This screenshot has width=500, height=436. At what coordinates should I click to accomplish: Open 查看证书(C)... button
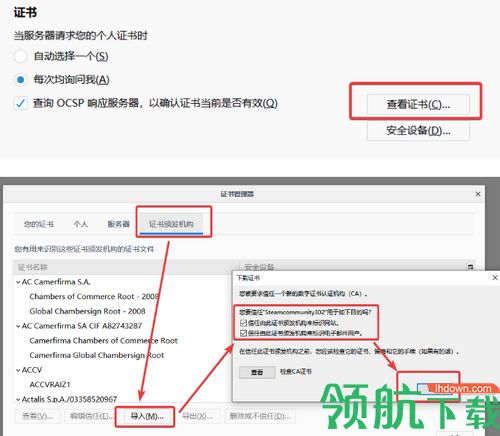point(418,105)
